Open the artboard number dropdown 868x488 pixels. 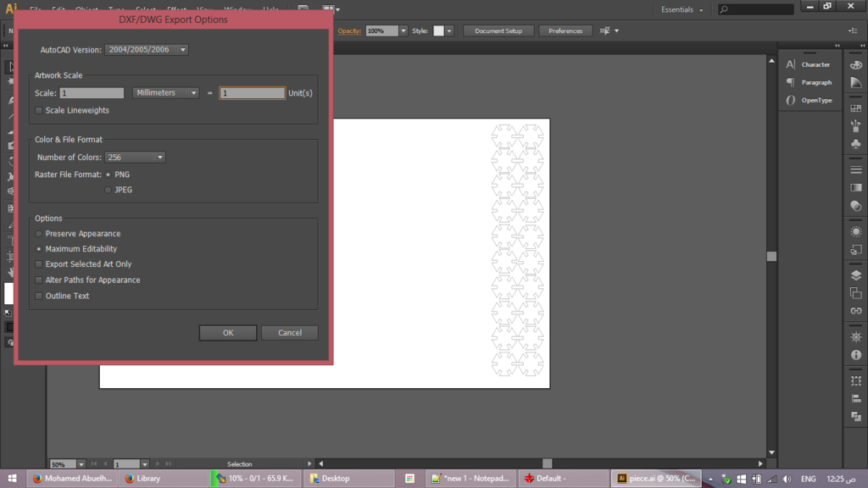click(144, 464)
